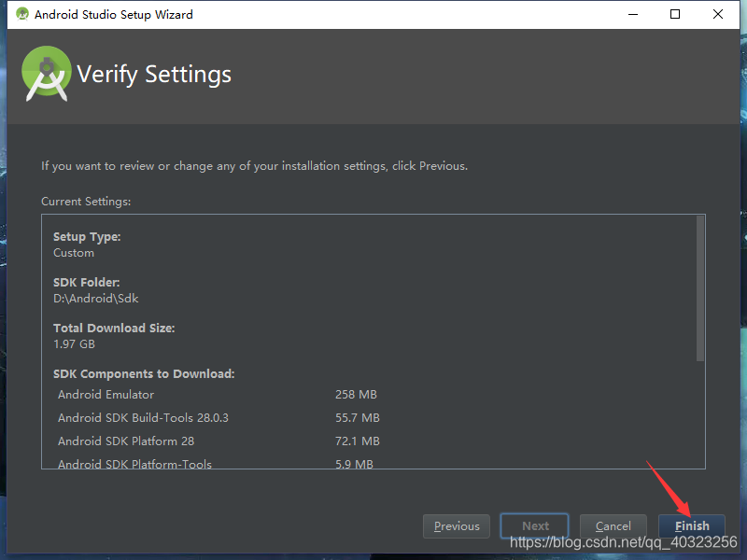Select the 'Android SDK Build-Tools 28.0.3' row
Screen dimensions: 747x560
click(219, 417)
